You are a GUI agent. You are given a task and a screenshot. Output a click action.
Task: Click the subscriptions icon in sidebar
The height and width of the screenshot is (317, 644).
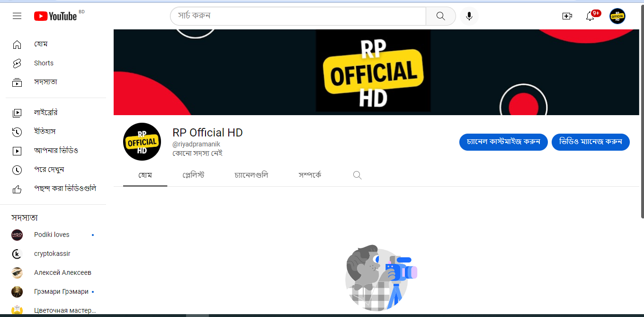(x=17, y=82)
